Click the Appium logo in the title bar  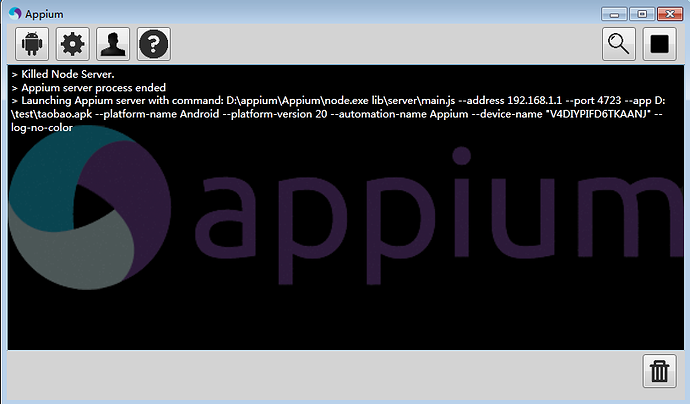tap(15, 14)
